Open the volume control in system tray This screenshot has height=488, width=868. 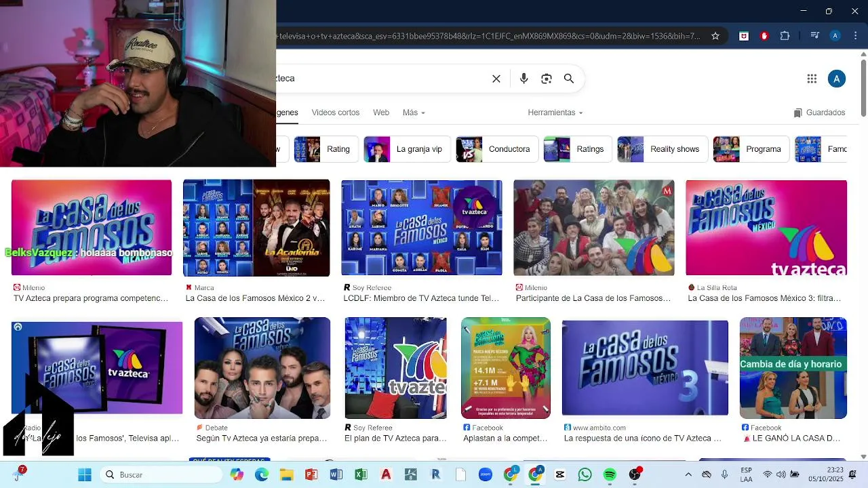tap(781, 474)
